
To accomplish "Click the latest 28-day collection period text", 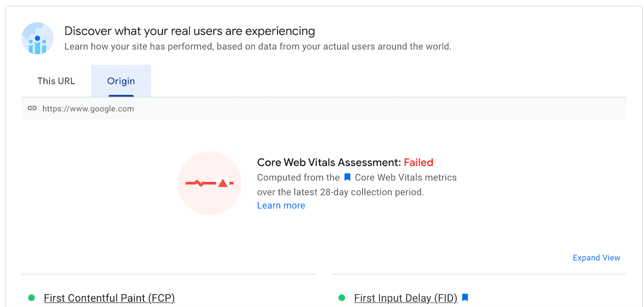I will click(339, 192).
